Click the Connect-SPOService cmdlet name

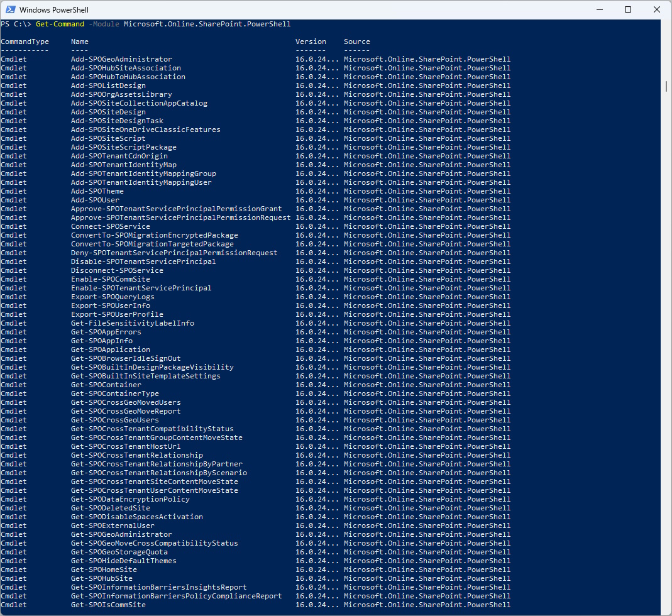tap(110, 226)
